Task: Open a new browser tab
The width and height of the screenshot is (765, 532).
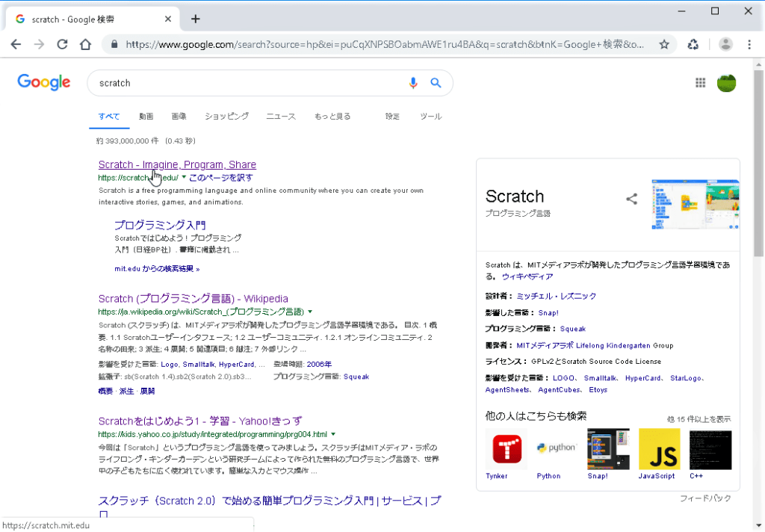Action: (196, 19)
